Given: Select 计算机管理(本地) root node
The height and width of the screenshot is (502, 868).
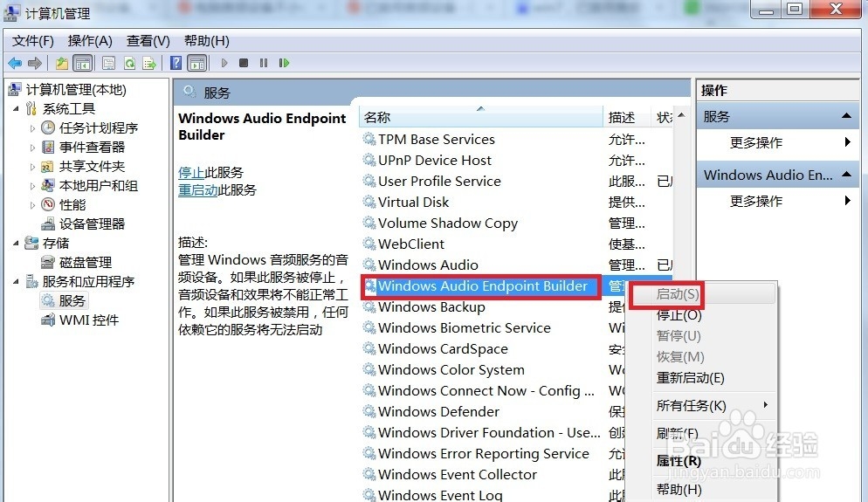Looking at the screenshot, I should (x=76, y=90).
